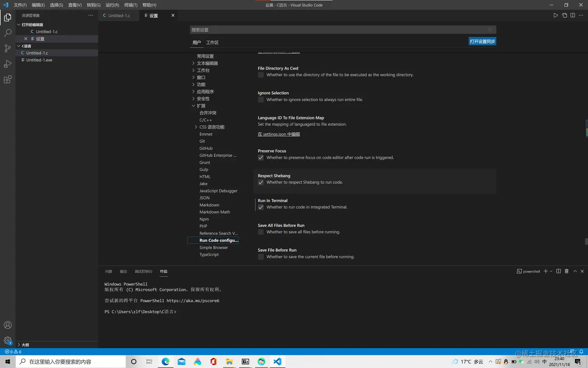Image resolution: width=588 pixels, height=368 pixels.
Task: Check Save All Files Before Run
Action: pyautogui.click(x=261, y=232)
